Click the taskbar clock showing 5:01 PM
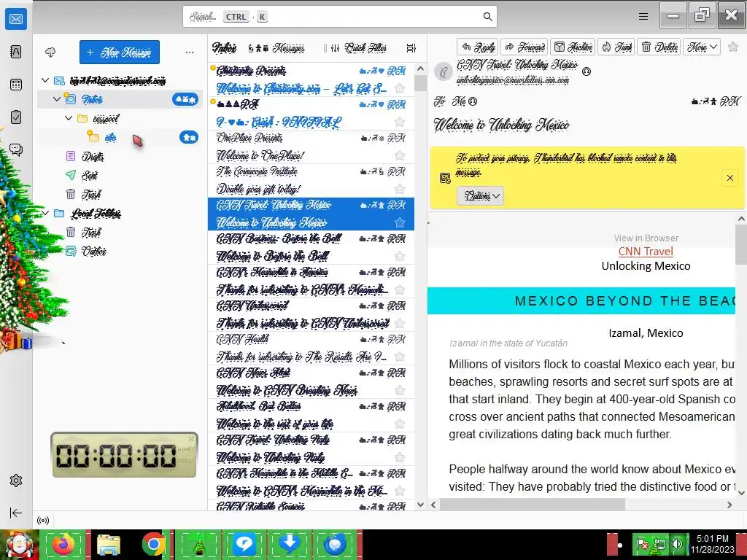 pos(712,544)
